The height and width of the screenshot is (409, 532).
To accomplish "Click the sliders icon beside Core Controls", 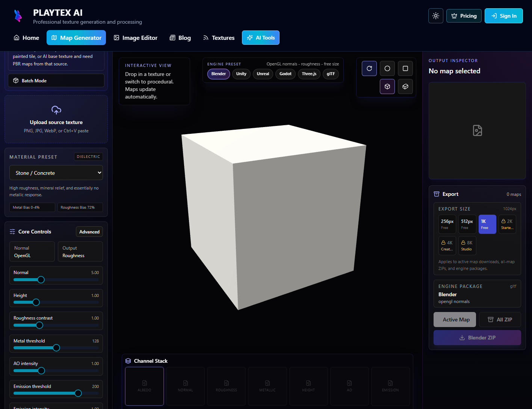I will (x=12, y=232).
